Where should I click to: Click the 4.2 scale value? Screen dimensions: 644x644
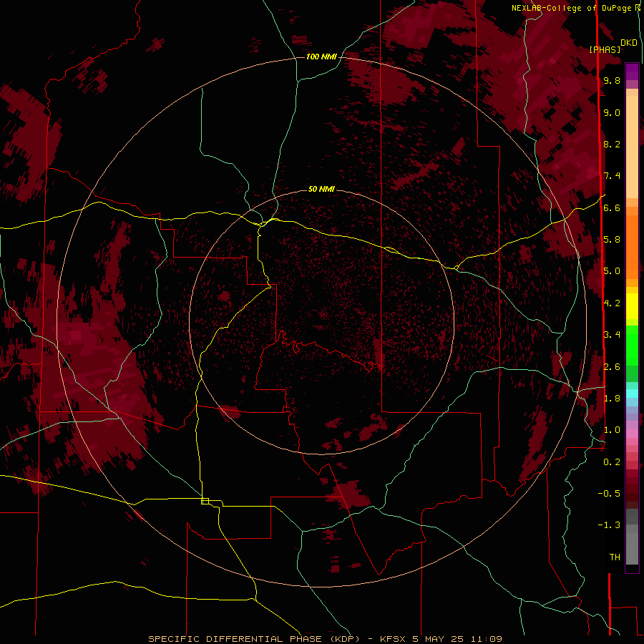tap(612, 303)
